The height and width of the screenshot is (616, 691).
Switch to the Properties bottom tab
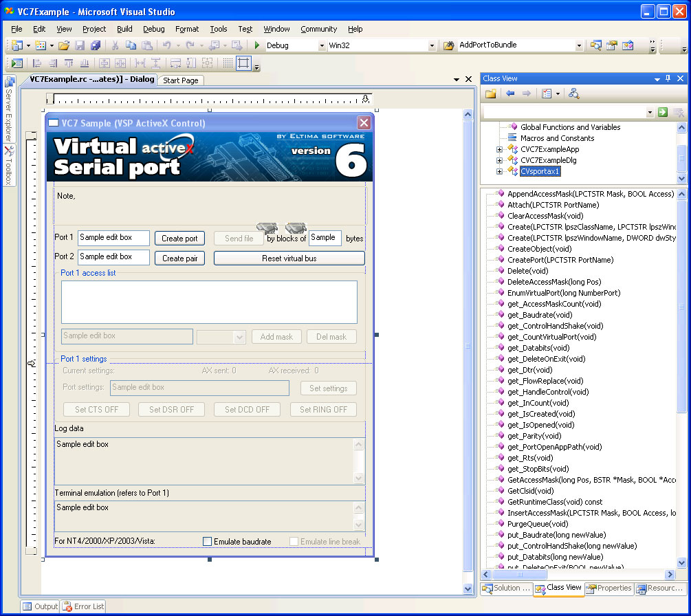click(609, 588)
